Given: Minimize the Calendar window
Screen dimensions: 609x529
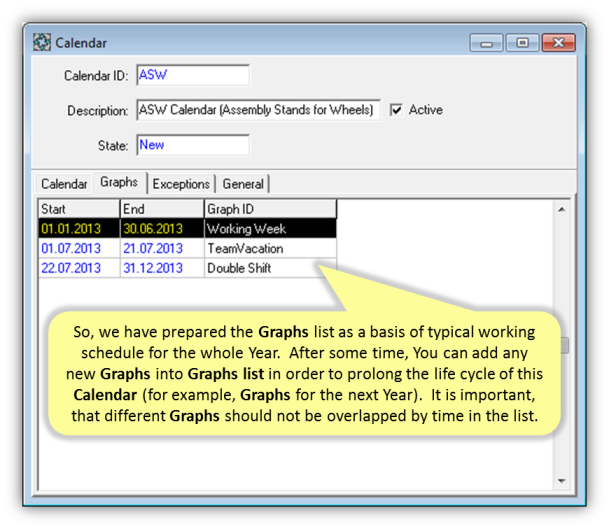Looking at the screenshot, I should [487, 43].
